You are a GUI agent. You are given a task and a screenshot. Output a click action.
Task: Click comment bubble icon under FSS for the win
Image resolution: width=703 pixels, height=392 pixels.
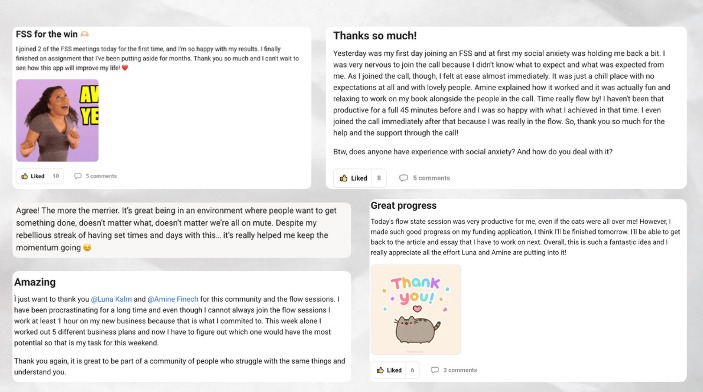pyautogui.click(x=78, y=176)
